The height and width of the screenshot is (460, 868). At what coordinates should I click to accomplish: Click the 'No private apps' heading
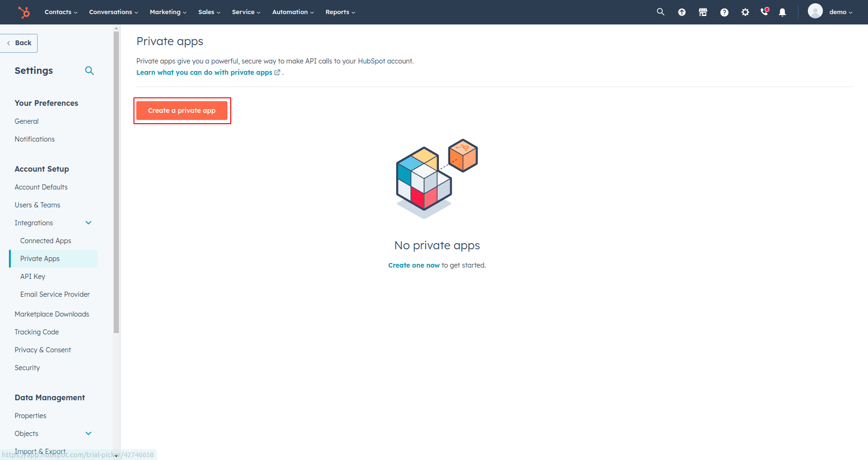click(437, 246)
